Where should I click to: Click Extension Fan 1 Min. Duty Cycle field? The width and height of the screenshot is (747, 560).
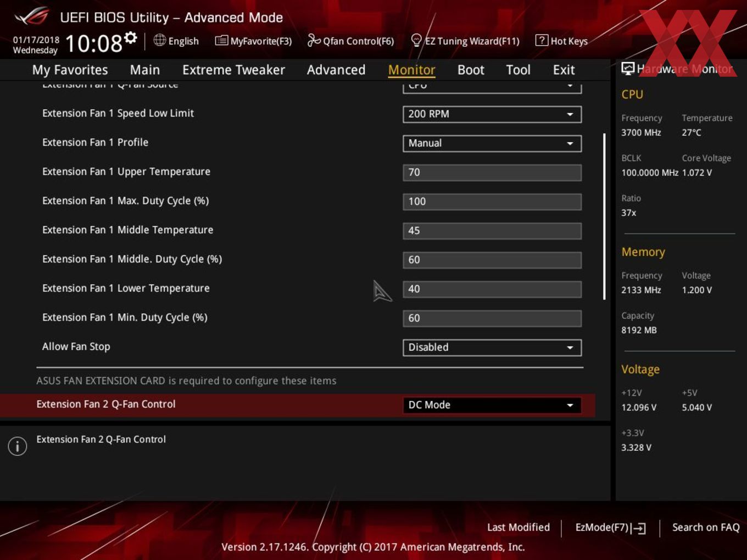(492, 318)
